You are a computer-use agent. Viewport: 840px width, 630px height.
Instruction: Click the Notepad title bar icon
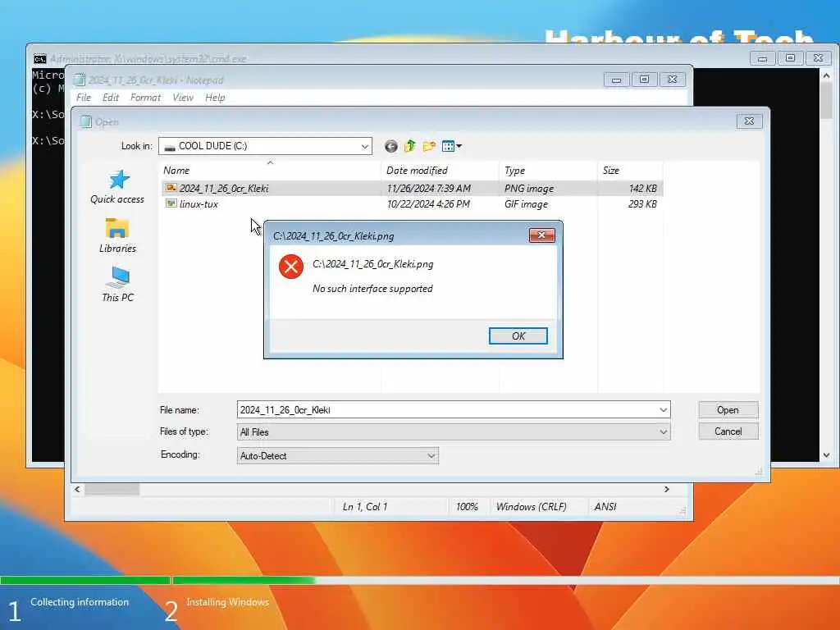pyautogui.click(x=80, y=80)
